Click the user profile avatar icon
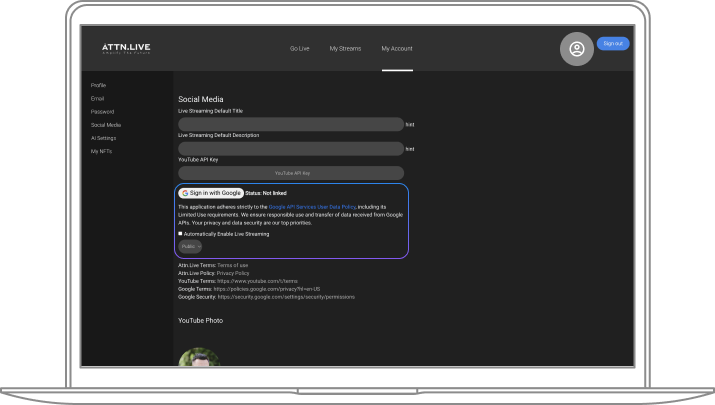 point(577,49)
